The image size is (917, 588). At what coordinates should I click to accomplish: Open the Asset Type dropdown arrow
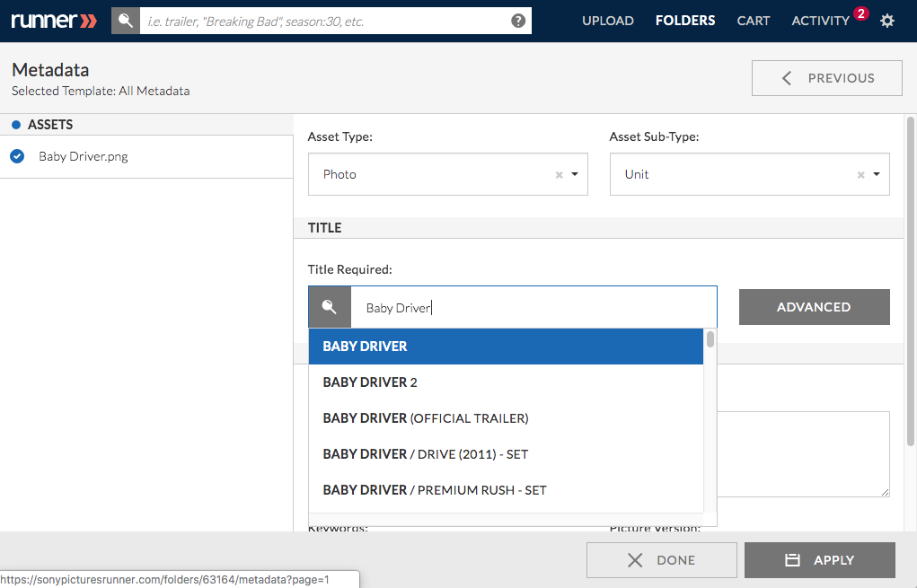[575, 174]
